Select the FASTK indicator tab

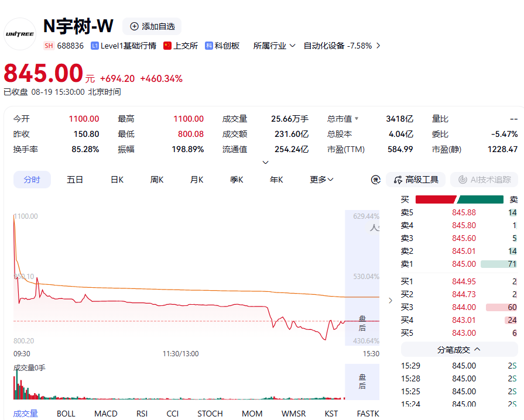pyautogui.click(x=368, y=414)
